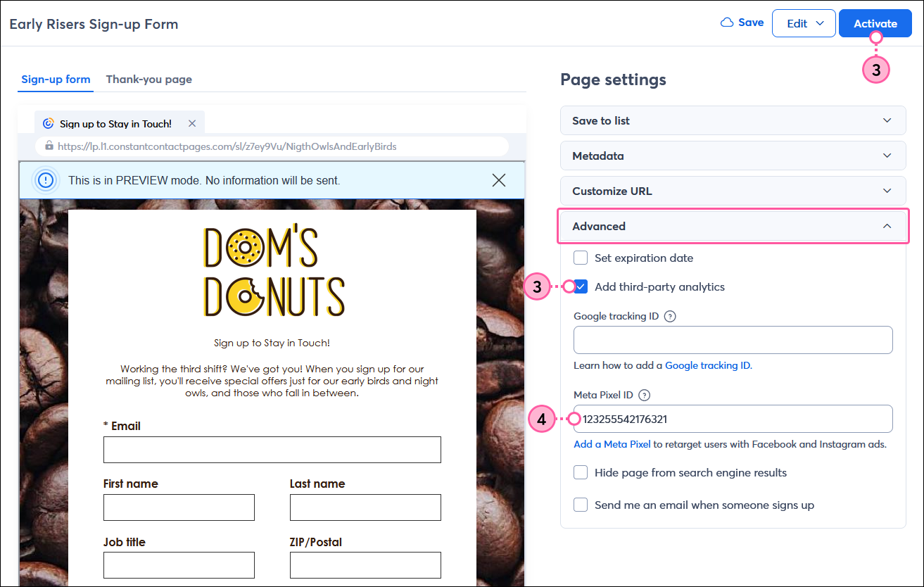Click the Google tracking ID help icon
The image size is (924, 587).
click(670, 316)
